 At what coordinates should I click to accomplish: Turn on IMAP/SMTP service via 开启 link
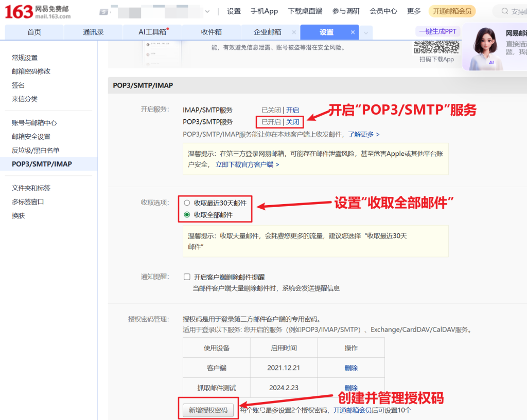pyautogui.click(x=292, y=110)
